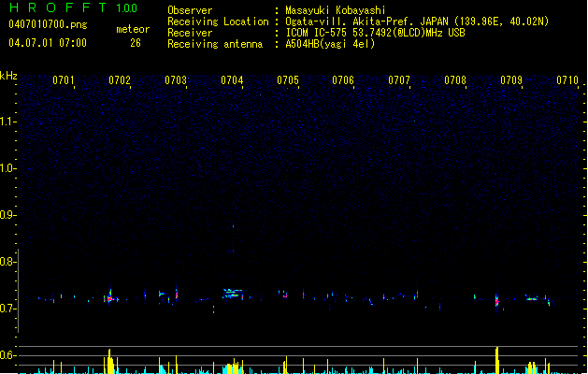Click antenna value A504HB(yagi 4el)
This screenshot has height=374, width=588.
tap(330, 44)
